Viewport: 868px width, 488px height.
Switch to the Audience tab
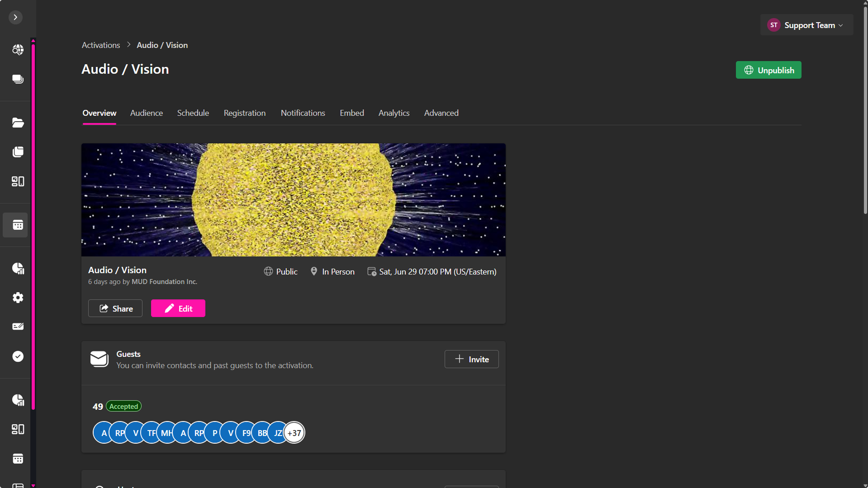[146, 113]
